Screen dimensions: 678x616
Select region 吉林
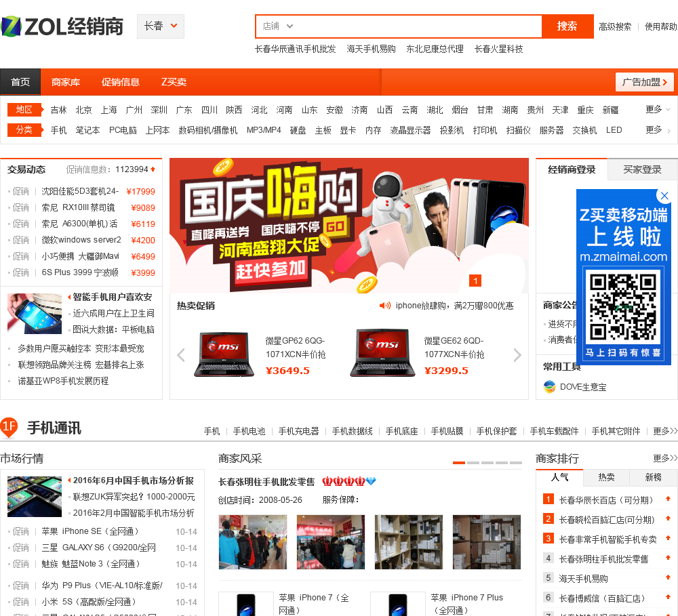pos(58,110)
